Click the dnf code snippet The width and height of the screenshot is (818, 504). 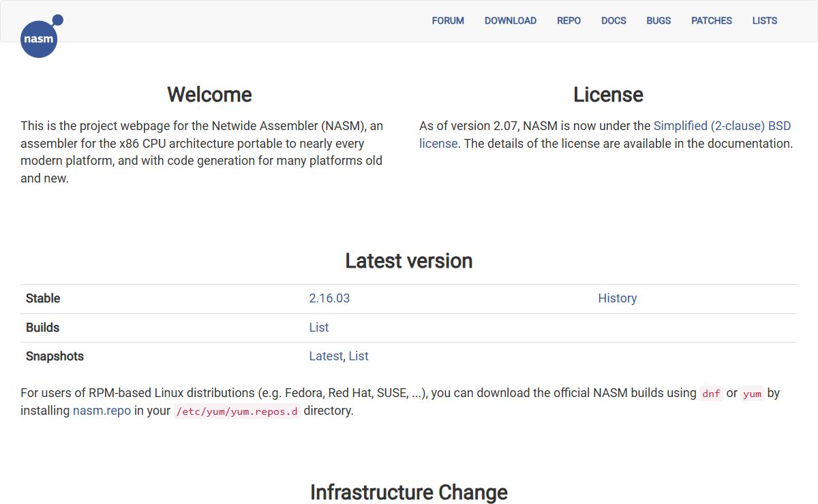pyautogui.click(x=710, y=394)
